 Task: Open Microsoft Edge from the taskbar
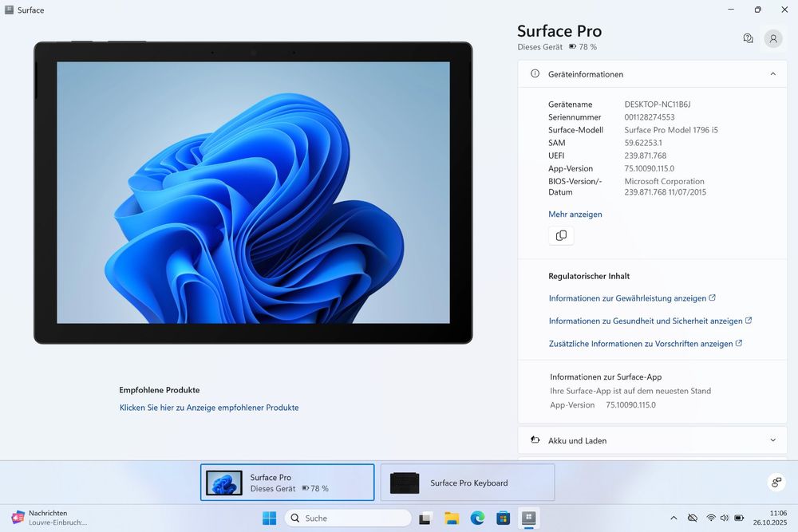(x=477, y=518)
